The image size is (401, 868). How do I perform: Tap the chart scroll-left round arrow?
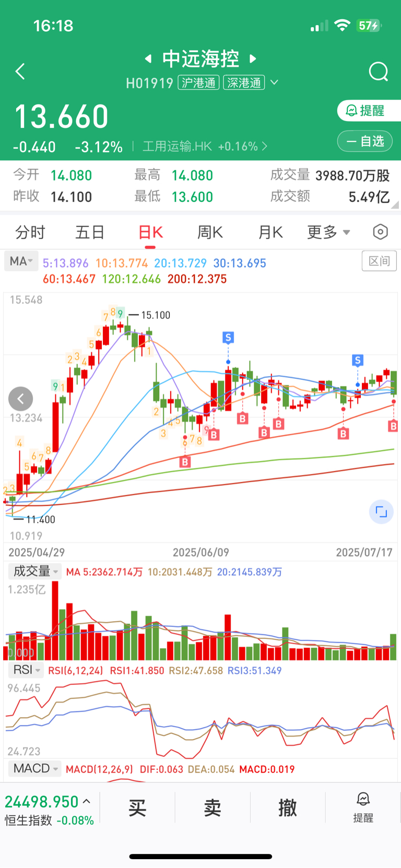tap(21, 399)
